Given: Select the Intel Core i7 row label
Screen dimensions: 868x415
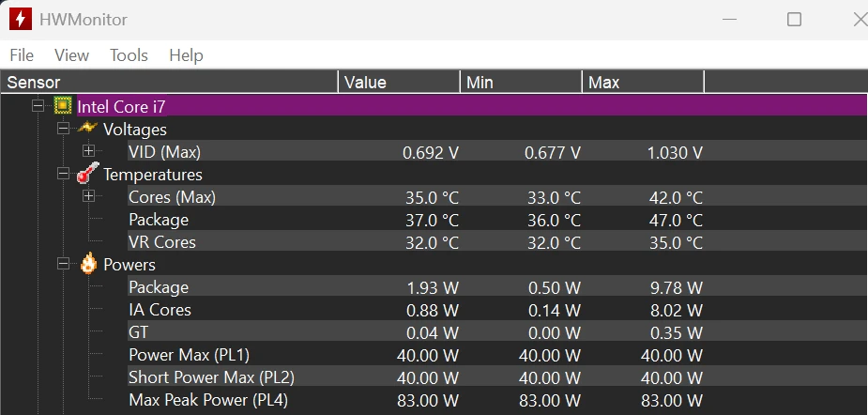Looking at the screenshot, I should 121,106.
